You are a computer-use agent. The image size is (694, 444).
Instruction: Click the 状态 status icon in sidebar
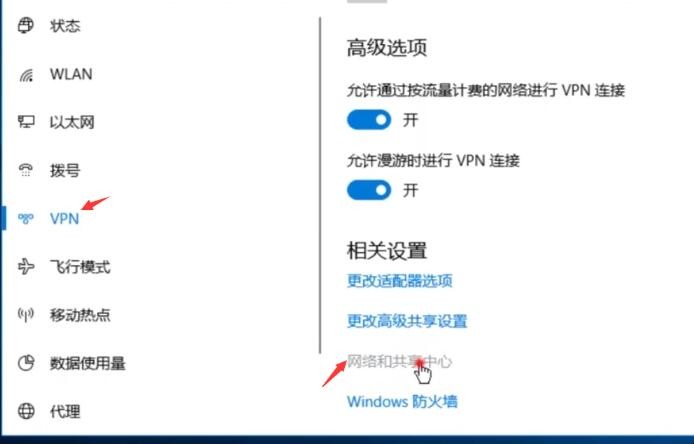tap(26, 25)
